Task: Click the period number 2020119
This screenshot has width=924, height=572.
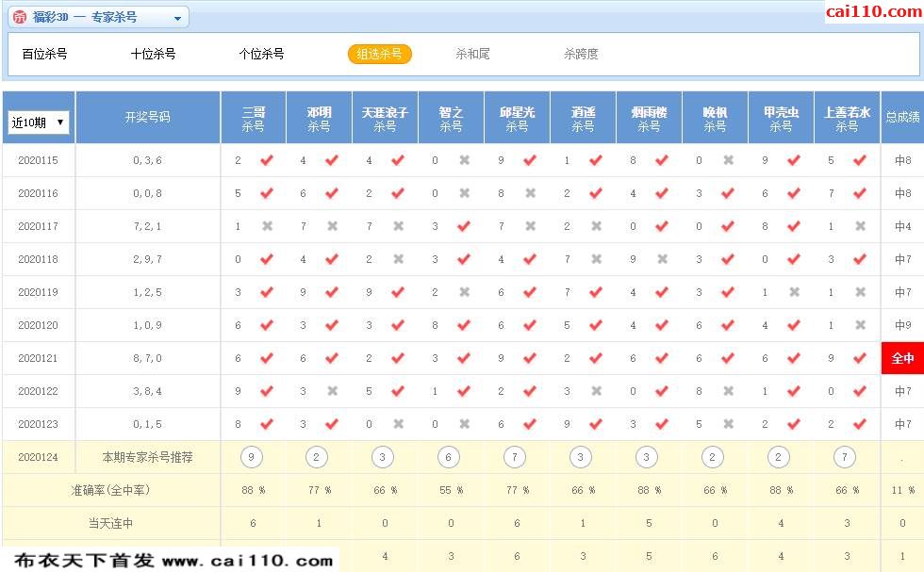Action: pyautogui.click(x=39, y=292)
